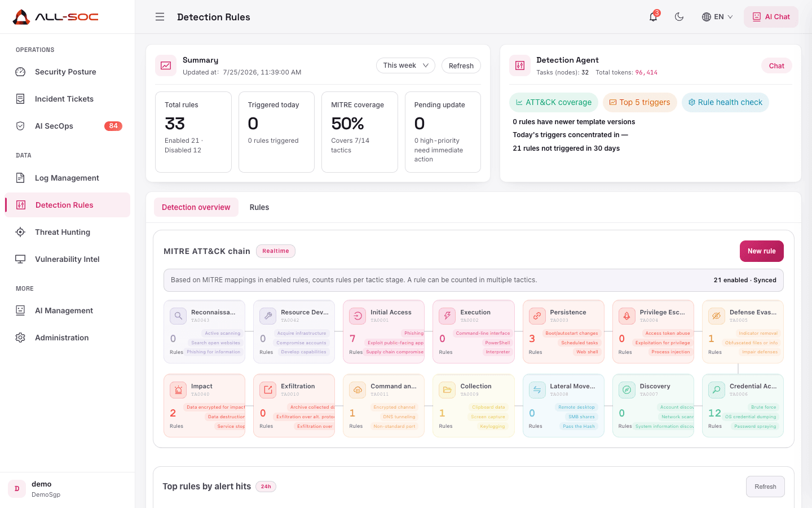Expand the This week period dropdown
Viewport: 812px width, 508px height.
pyautogui.click(x=405, y=65)
